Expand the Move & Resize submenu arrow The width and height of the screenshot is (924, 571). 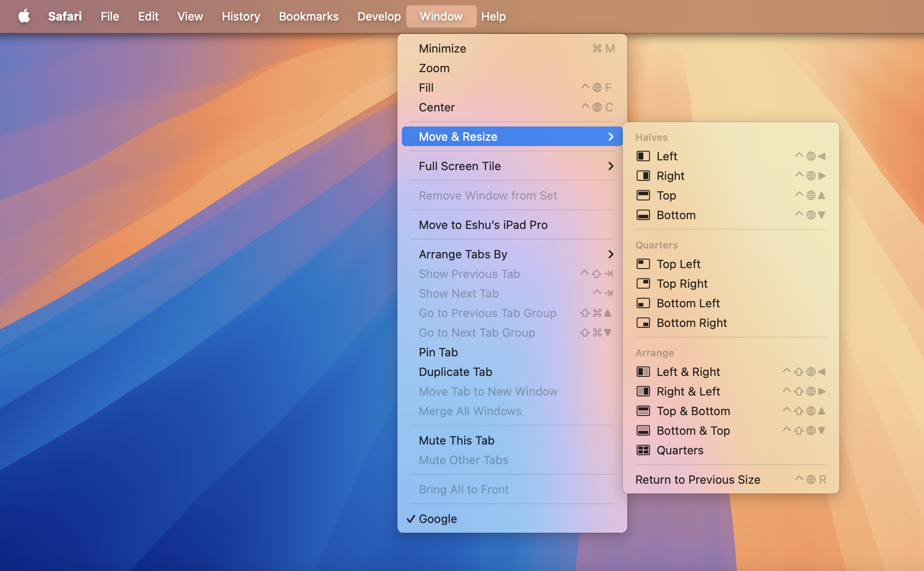[x=611, y=137]
